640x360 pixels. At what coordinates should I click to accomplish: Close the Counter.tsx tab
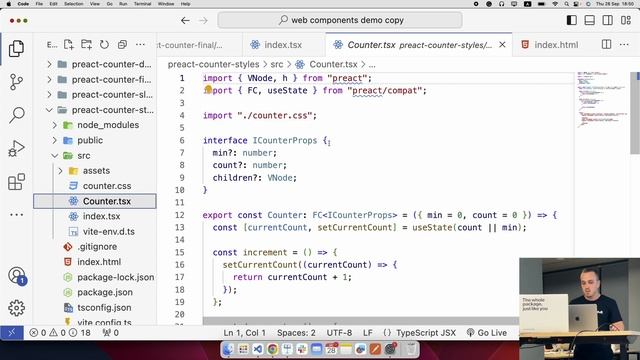coord(502,45)
